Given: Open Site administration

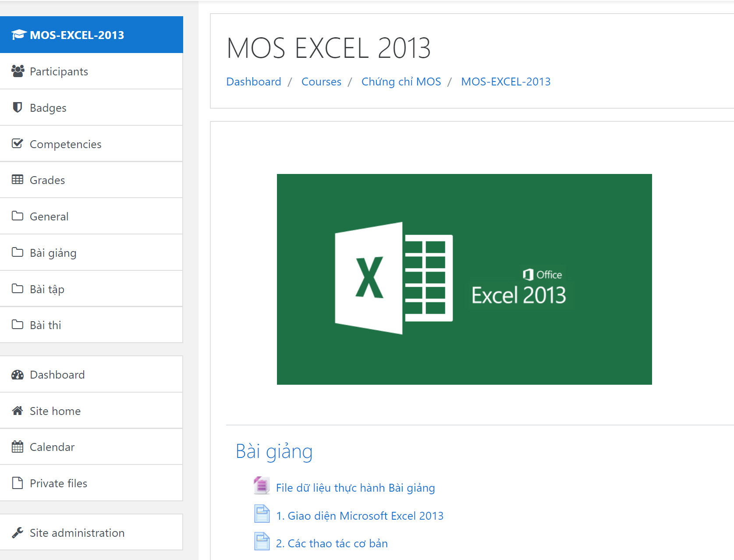Looking at the screenshot, I should click(92, 532).
